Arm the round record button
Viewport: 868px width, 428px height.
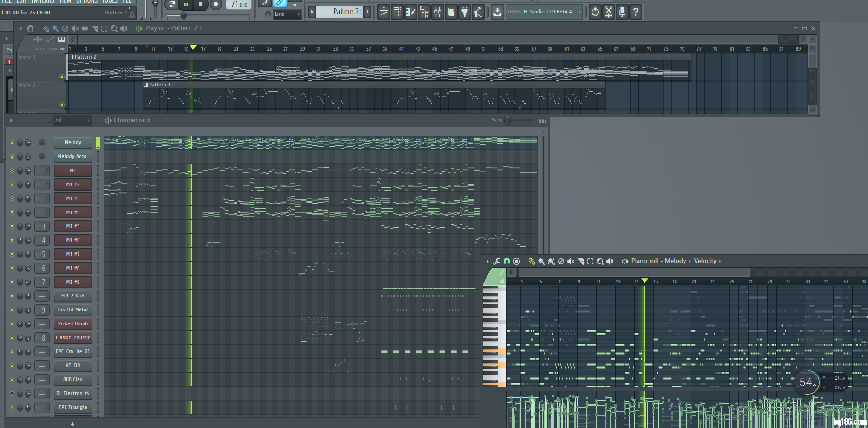[216, 5]
